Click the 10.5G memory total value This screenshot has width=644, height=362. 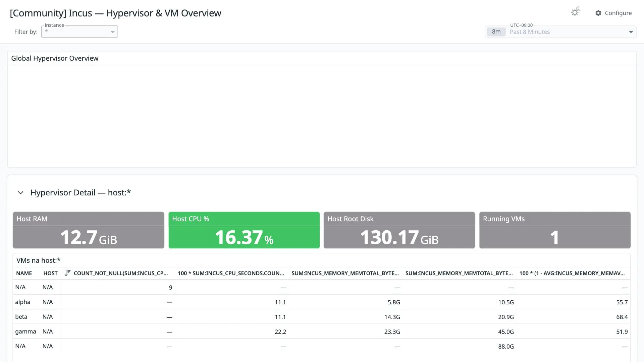[x=506, y=302]
